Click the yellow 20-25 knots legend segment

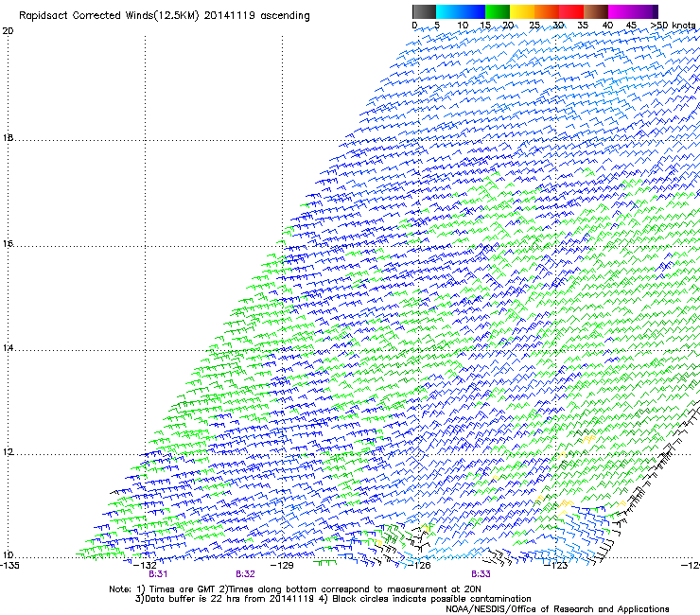point(522,11)
